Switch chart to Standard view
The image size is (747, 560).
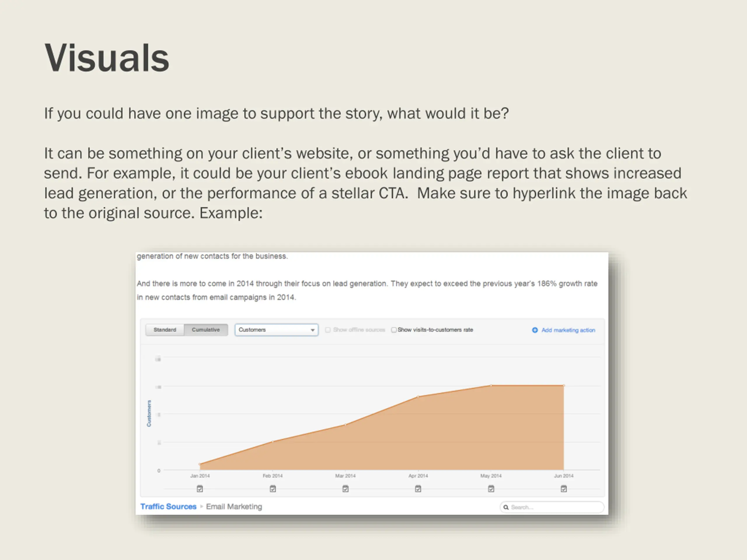[165, 330]
